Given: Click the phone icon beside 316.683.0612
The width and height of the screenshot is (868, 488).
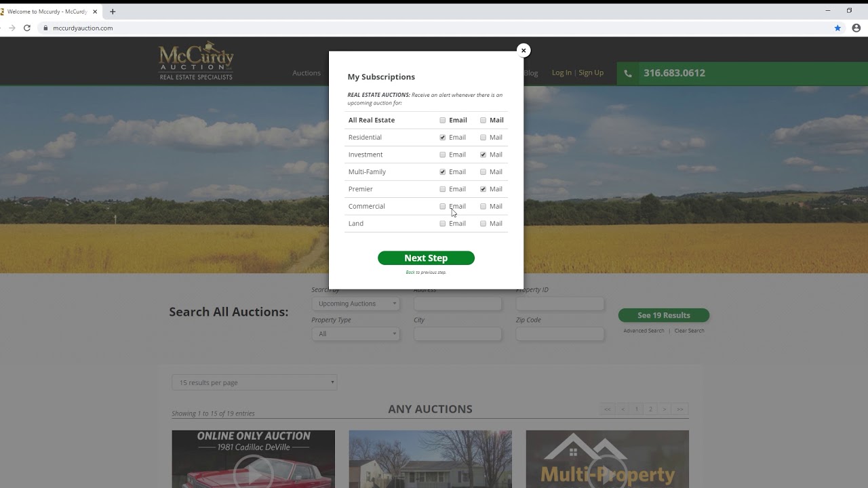Looking at the screenshot, I should 628,73.
